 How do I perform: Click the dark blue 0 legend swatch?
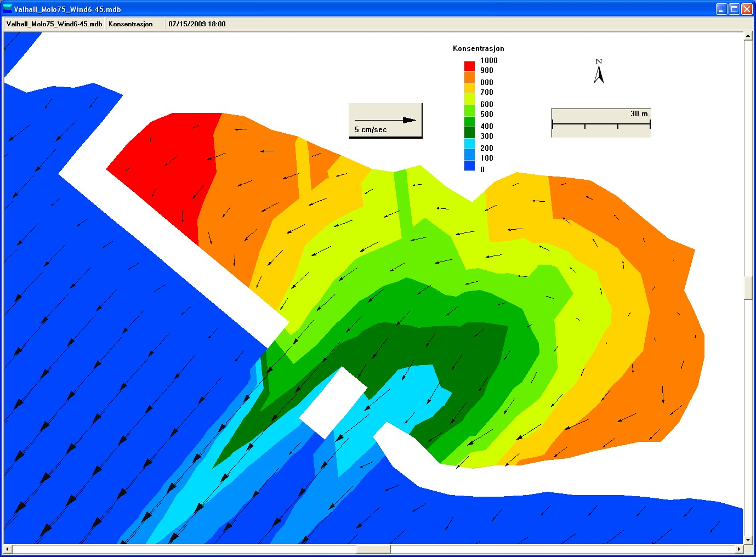pyautogui.click(x=469, y=166)
